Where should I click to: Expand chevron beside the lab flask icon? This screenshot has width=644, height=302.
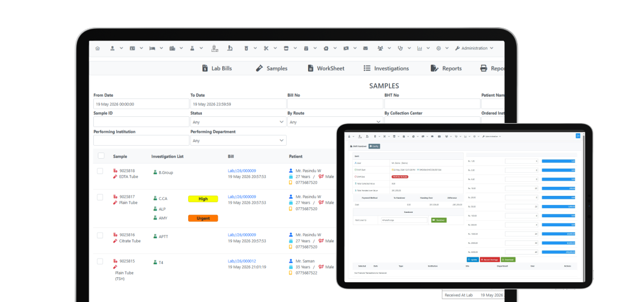(201, 49)
